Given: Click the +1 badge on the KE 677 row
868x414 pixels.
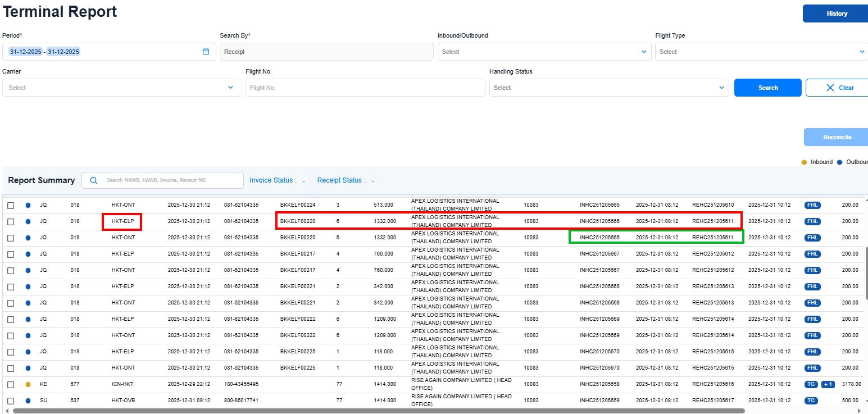Looking at the screenshot, I should coord(828,384).
